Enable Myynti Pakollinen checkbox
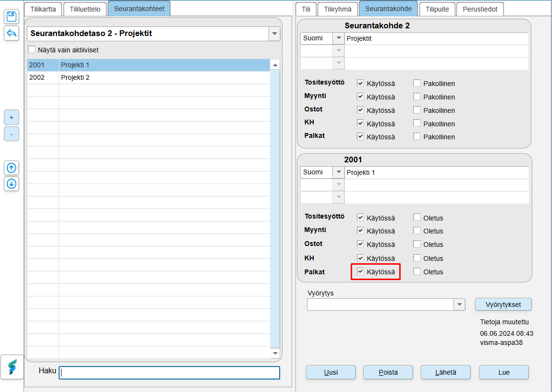The image size is (552, 392). pyautogui.click(x=417, y=97)
